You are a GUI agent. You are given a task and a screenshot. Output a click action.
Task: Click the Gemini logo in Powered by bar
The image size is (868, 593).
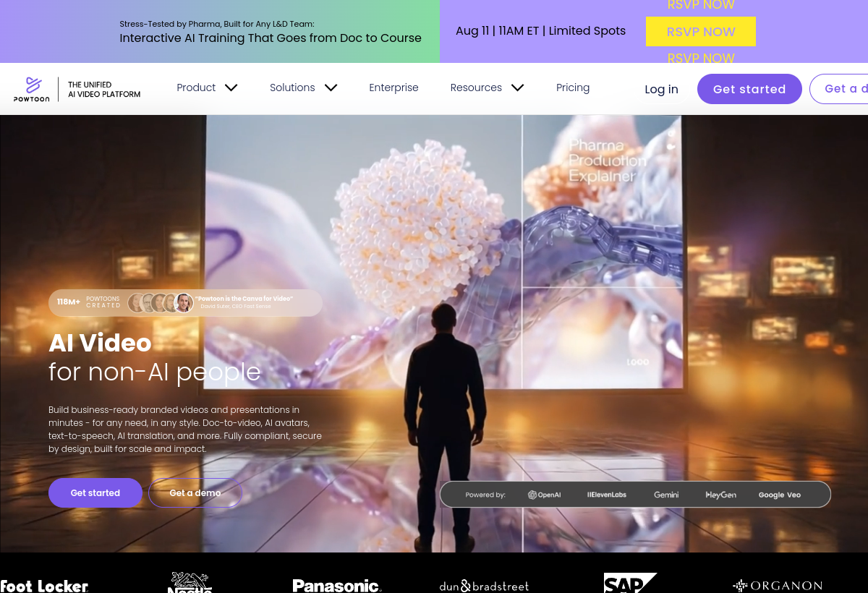(x=666, y=495)
